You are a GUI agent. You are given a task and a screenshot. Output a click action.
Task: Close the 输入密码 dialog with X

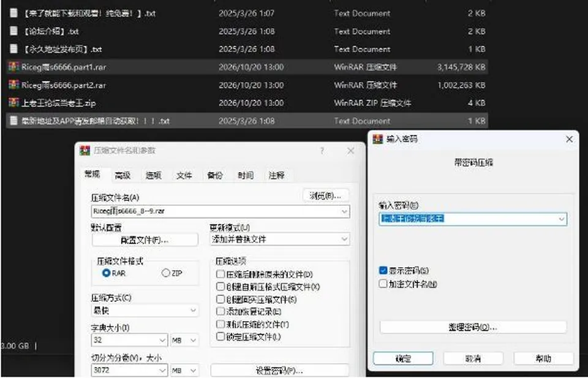coord(569,139)
